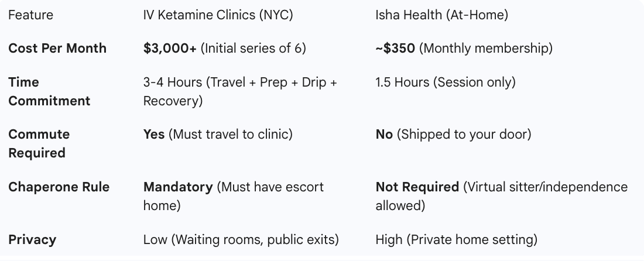Select the Cost Per Month row label

(57, 49)
